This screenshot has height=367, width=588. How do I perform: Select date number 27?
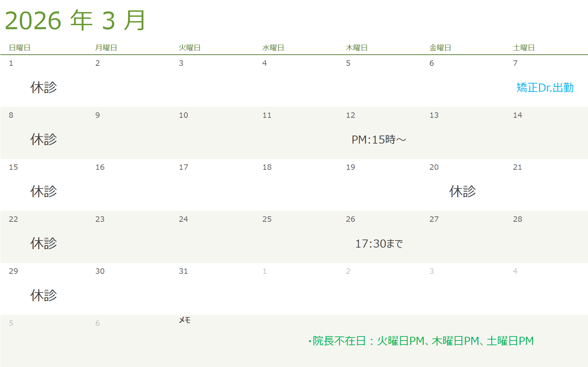click(434, 219)
